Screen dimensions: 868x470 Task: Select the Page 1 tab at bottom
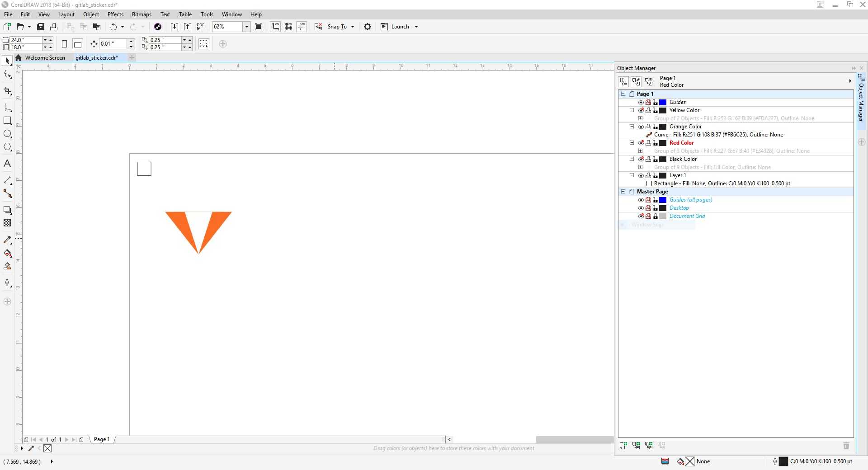pyautogui.click(x=102, y=439)
